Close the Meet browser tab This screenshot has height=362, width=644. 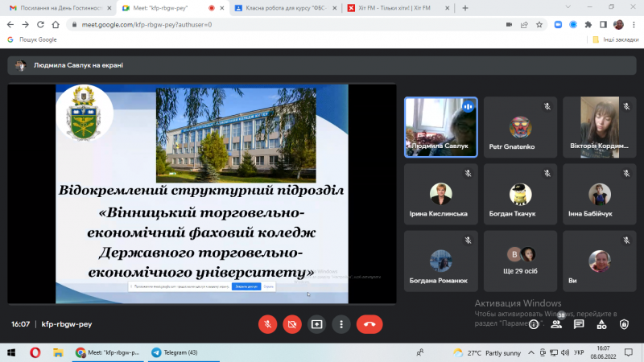click(x=222, y=8)
